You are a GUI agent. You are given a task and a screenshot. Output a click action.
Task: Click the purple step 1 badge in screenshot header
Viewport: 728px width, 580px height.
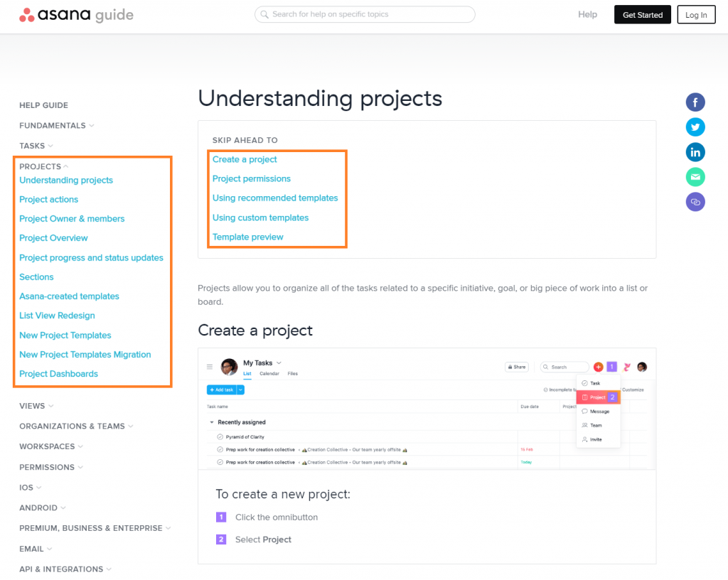[612, 367]
